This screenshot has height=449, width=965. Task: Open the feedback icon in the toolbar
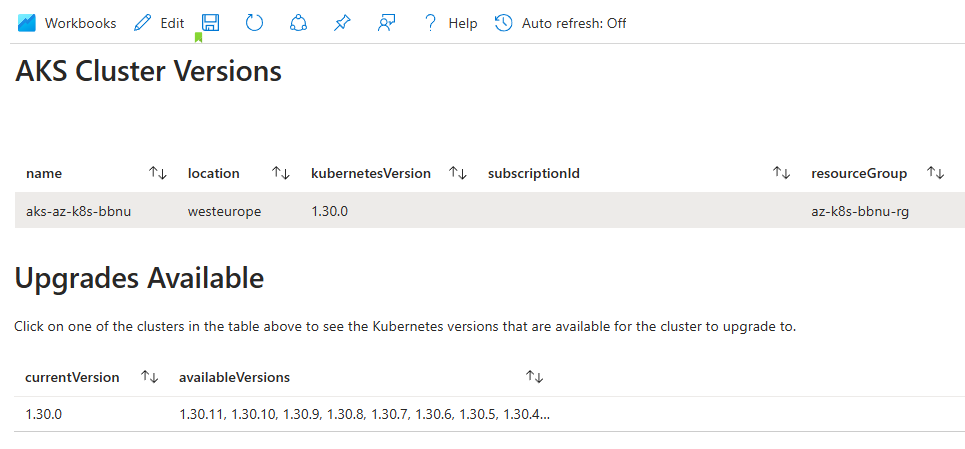(386, 23)
